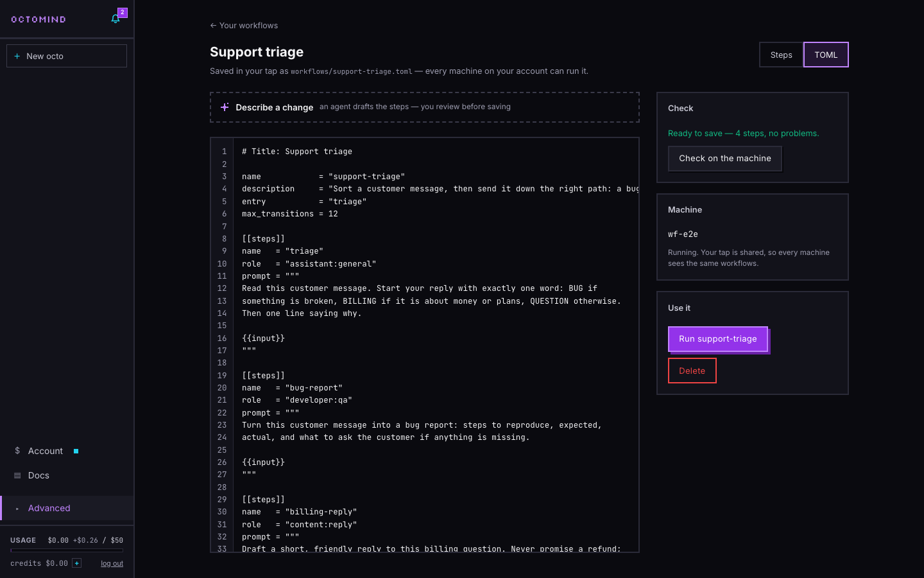Click the log out link
The height and width of the screenshot is (578, 924).
tap(112, 563)
